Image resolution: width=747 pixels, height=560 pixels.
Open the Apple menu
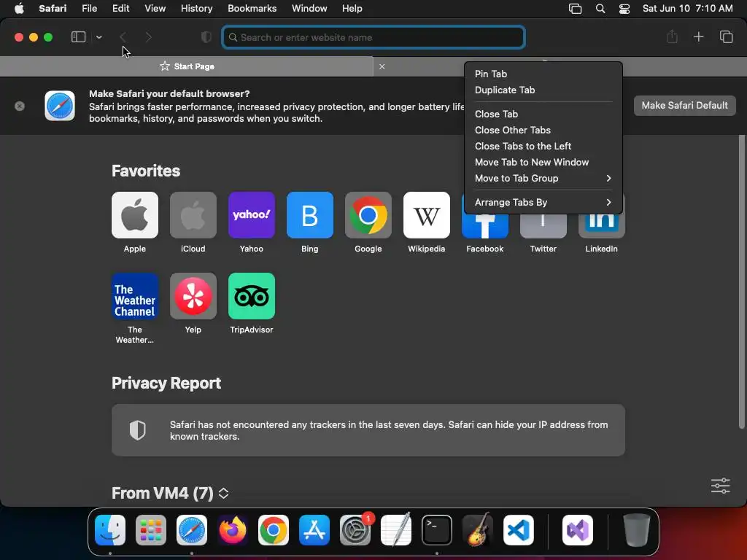pos(19,8)
